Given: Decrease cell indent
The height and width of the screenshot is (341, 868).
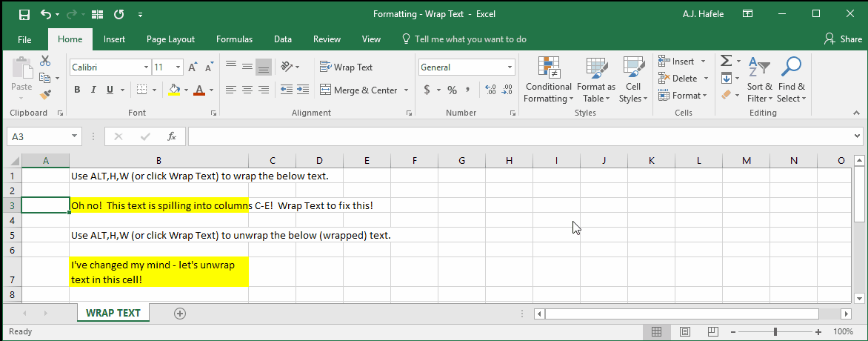Looking at the screenshot, I should 286,89.
